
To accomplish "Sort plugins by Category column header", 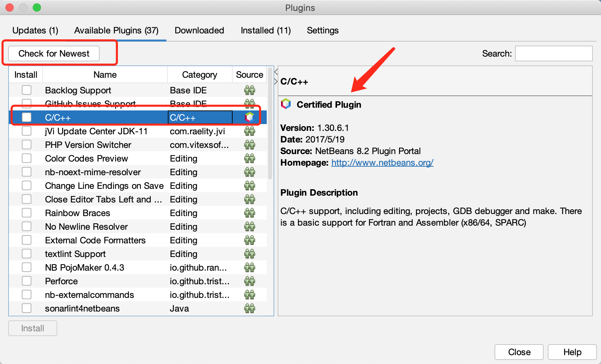I will coord(200,75).
